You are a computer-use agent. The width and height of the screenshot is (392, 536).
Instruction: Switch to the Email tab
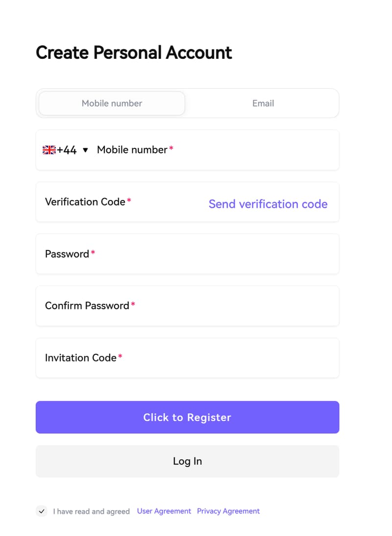(263, 103)
